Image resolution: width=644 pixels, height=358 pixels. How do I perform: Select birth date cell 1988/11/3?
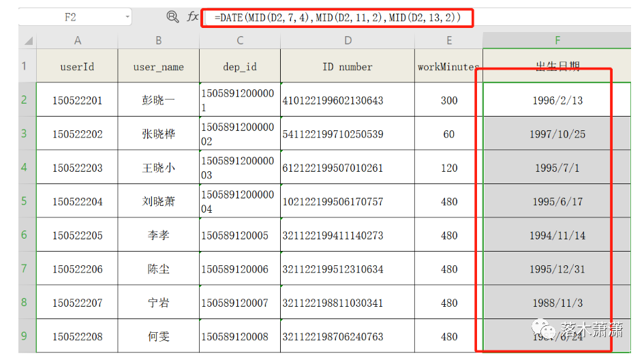[557, 303]
